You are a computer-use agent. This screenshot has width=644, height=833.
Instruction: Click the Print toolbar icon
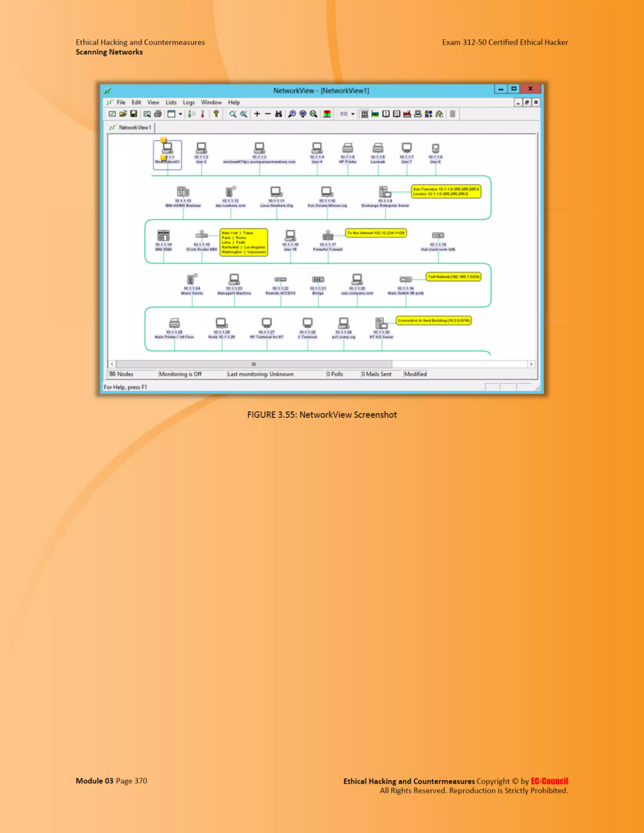tap(158, 114)
